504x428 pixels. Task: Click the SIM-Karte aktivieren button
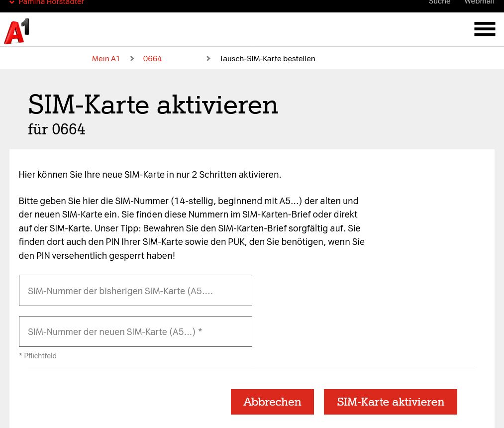point(390,402)
